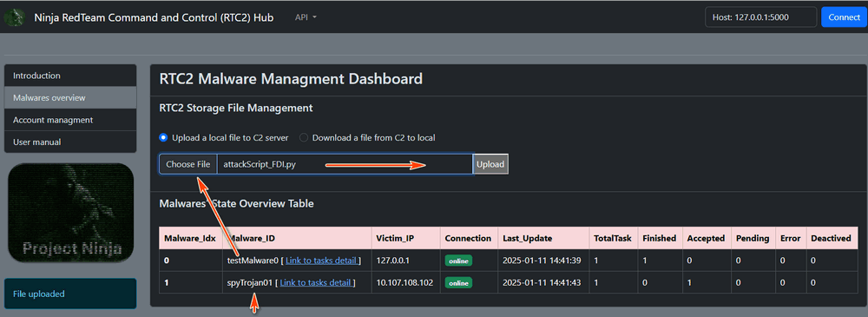Click the Host address input field
This screenshot has width=868, height=317.
click(760, 17)
